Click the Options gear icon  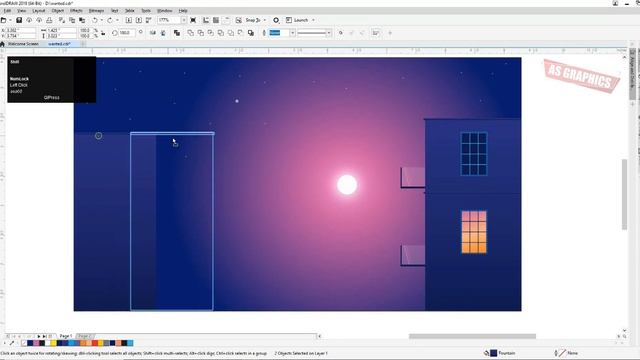click(276, 20)
